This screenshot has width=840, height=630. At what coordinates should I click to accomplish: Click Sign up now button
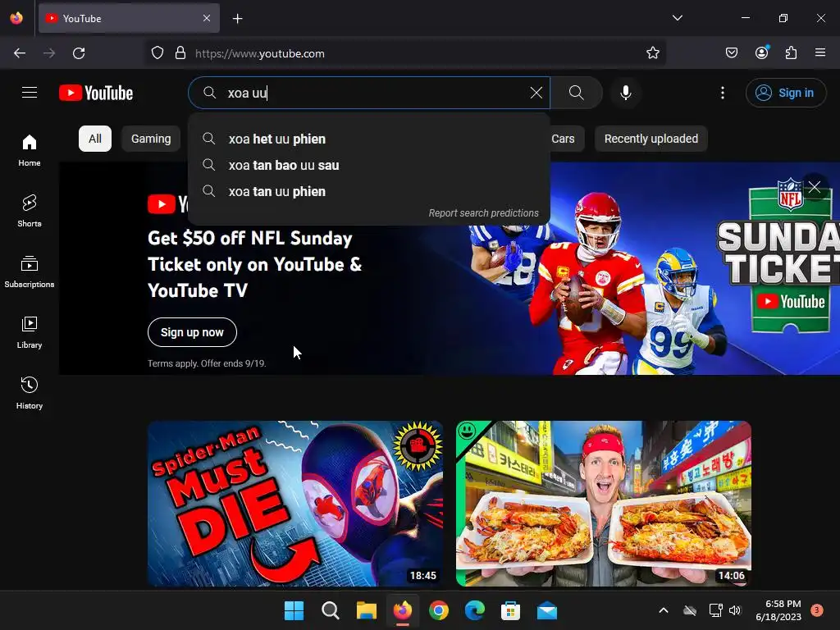pyautogui.click(x=192, y=332)
